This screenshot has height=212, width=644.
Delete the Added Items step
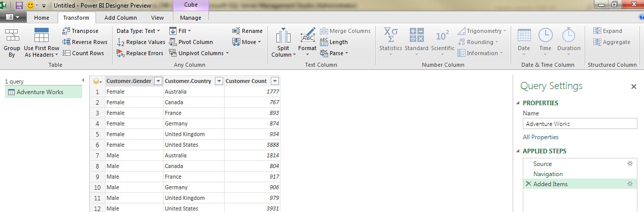(528, 184)
